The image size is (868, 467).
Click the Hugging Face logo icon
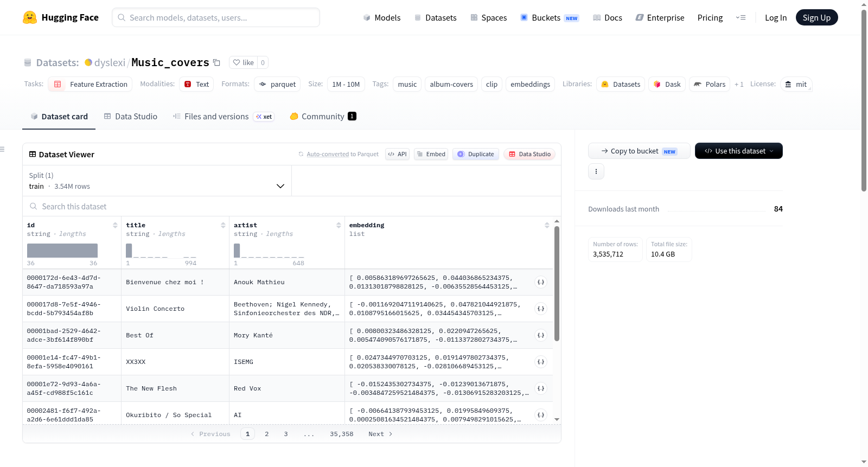30,17
